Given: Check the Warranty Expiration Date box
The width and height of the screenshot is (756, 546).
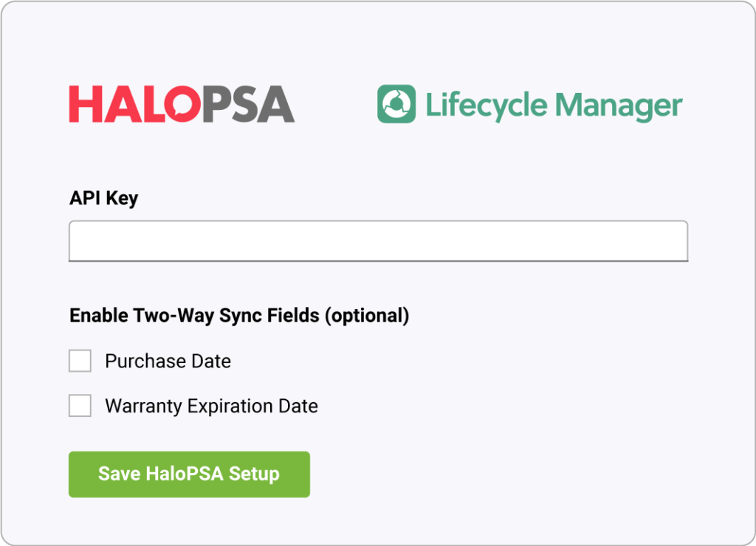Looking at the screenshot, I should pyautogui.click(x=80, y=405).
